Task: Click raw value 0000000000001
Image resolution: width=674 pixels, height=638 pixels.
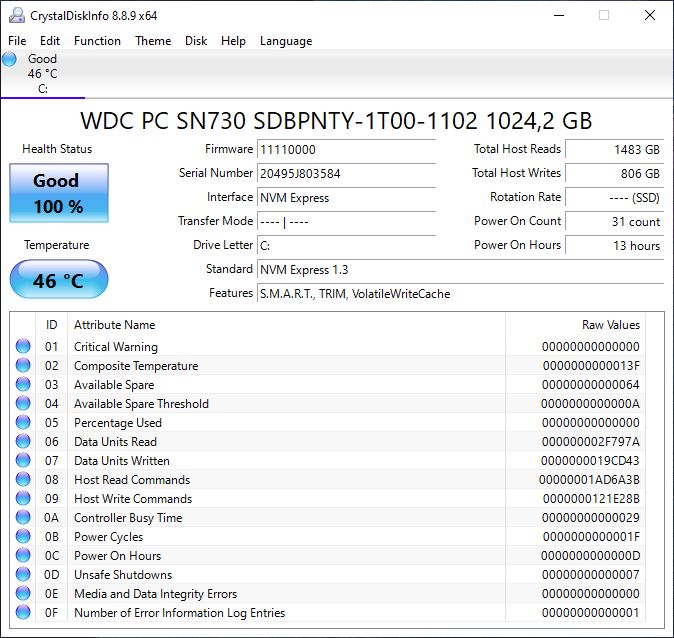Action: [591, 613]
